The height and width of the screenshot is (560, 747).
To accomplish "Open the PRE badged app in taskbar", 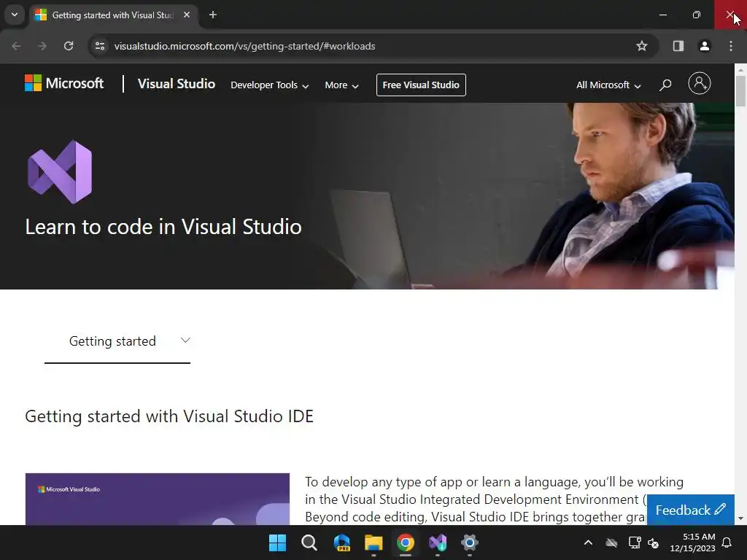I will [x=341, y=542].
